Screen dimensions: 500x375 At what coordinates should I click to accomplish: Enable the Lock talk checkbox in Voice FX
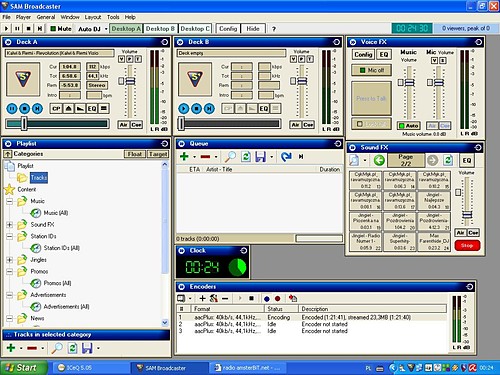(x=360, y=124)
